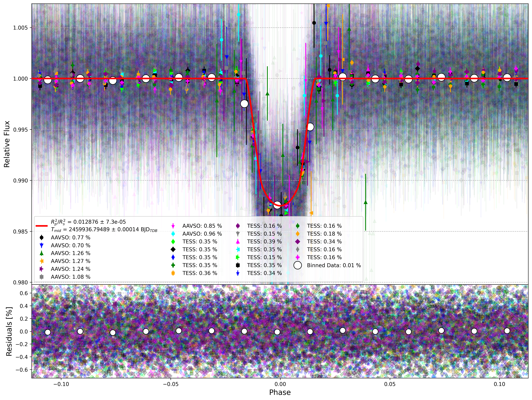Click the Relative Flux axis label

coord(7,144)
